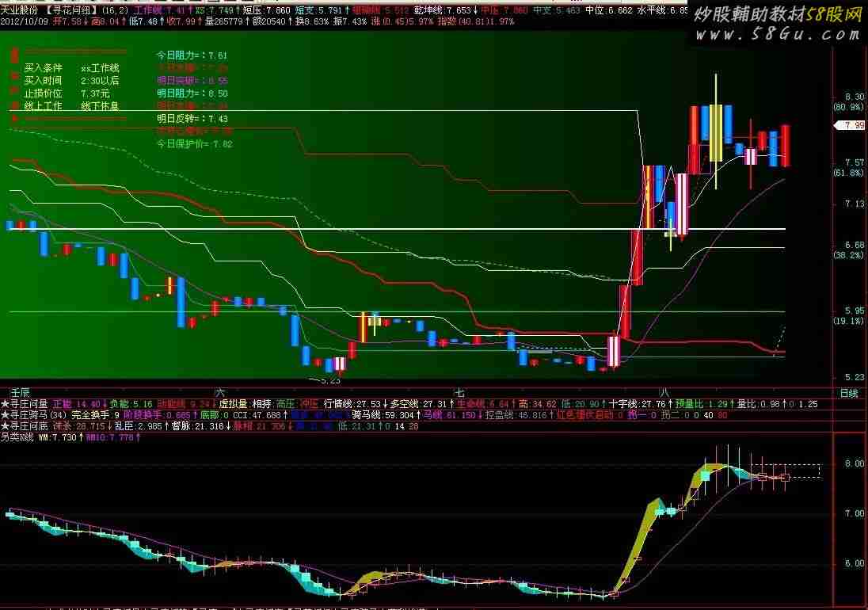Viewport: 868px width, 610px height.
Task: Click the 2:30以后 buy time value
Action: pos(100,81)
